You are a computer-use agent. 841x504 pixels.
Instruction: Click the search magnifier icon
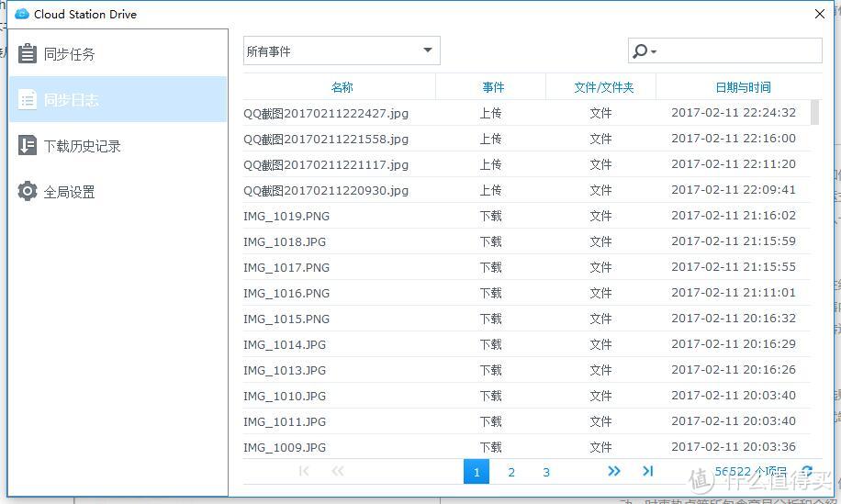point(639,51)
